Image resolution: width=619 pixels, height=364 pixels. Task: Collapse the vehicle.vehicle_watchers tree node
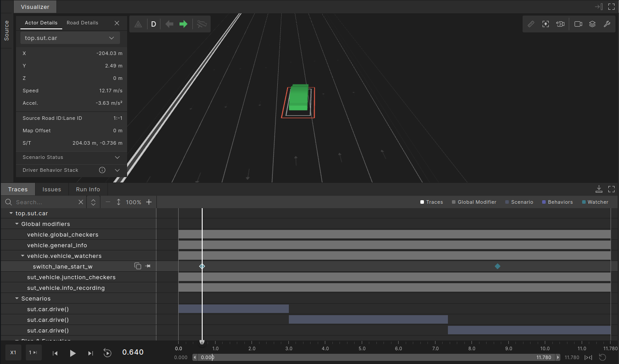tap(23, 256)
